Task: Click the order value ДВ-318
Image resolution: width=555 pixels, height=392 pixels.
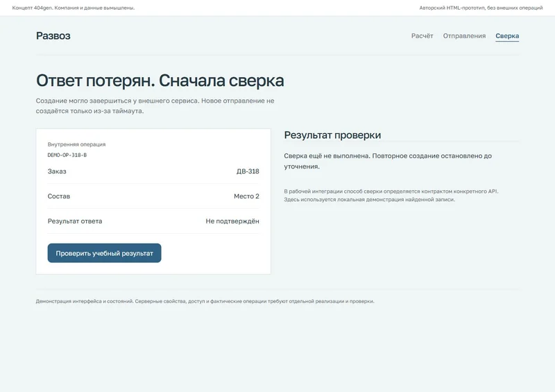Action: tap(248, 171)
